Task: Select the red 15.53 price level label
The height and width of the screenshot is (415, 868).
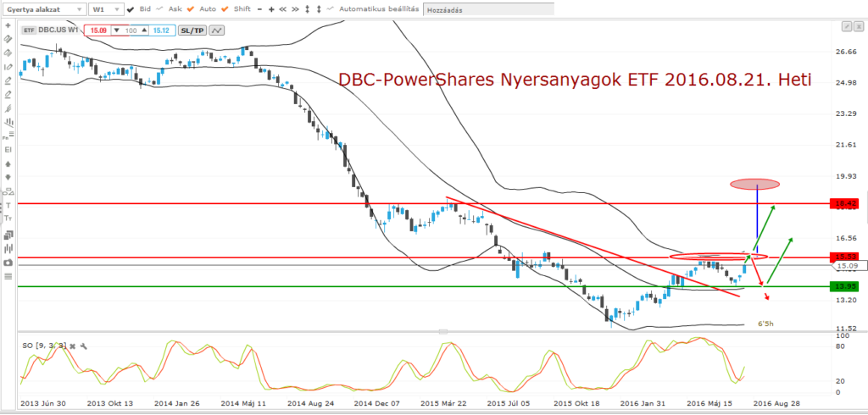Action: click(x=845, y=257)
